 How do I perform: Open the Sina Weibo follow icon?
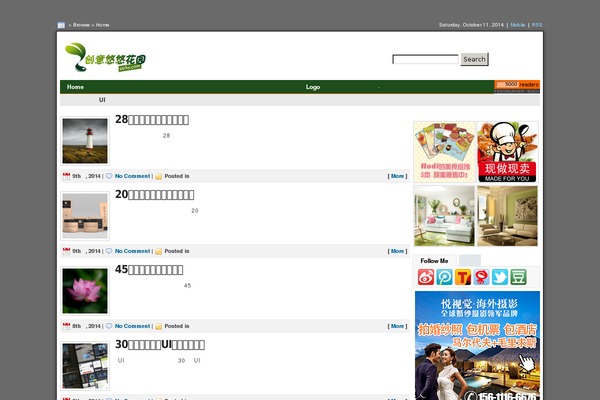[x=426, y=277]
